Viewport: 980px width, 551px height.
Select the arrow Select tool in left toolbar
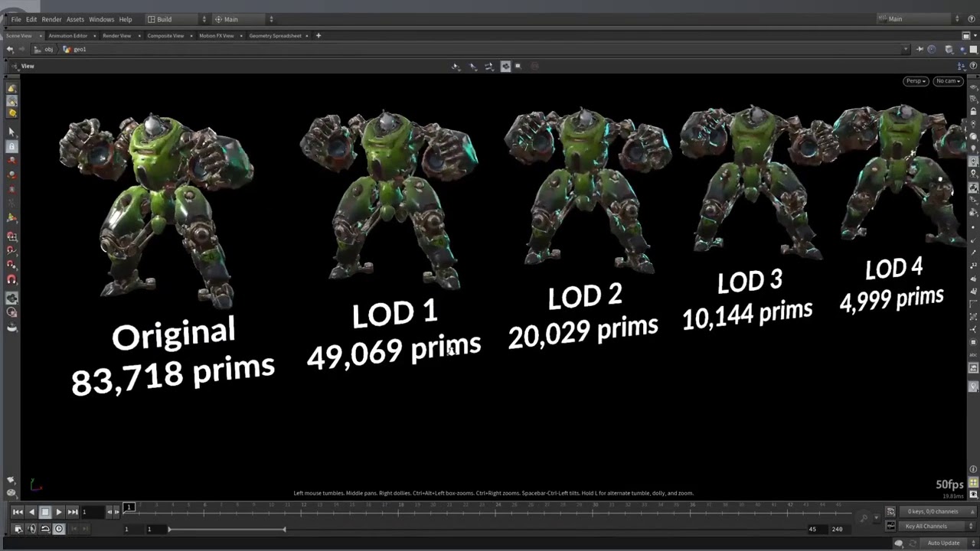coord(11,132)
